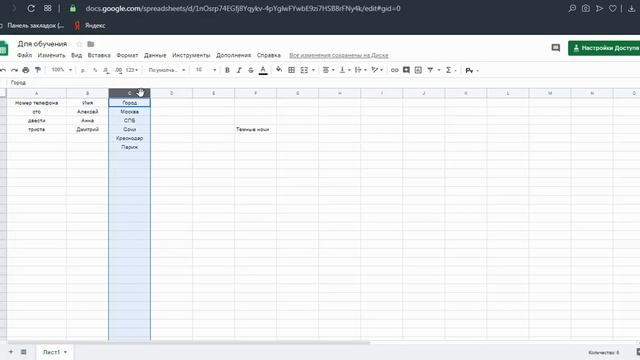Select the cell containing Москва
This screenshot has height=360, width=640.
click(x=129, y=111)
